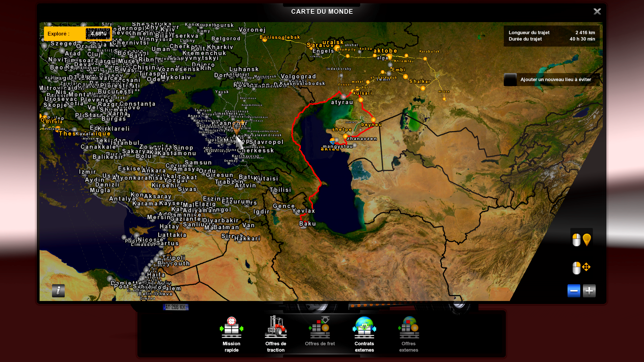The height and width of the screenshot is (362, 644).
Task: Click the mouse waypoint pin hint icon
Action: (x=582, y=240)
